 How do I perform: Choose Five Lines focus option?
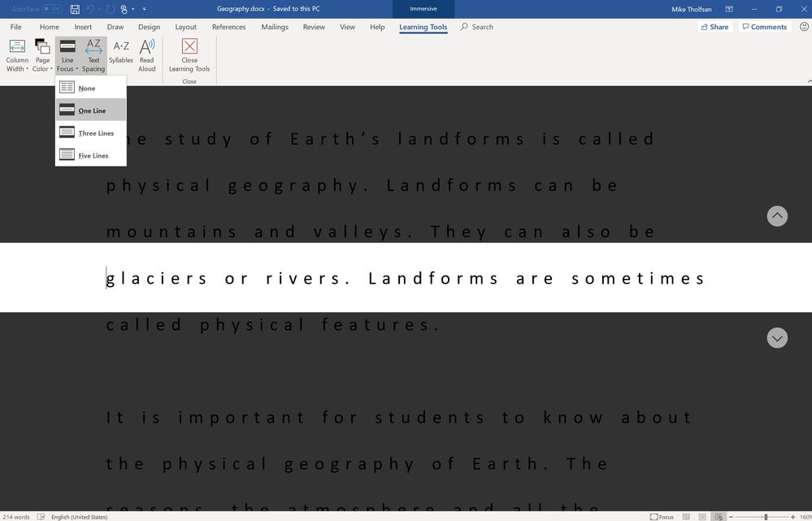[x=90, y=155]
